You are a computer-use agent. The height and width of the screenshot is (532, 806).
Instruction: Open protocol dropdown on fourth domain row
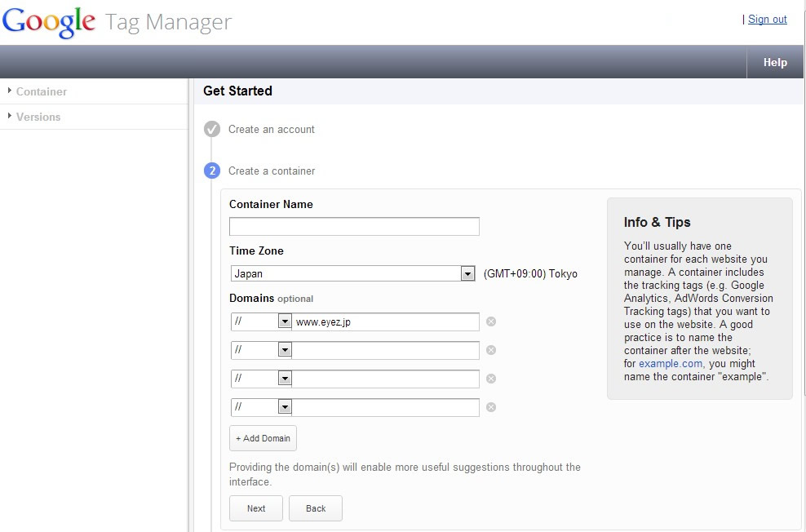(x=261, y=407)
